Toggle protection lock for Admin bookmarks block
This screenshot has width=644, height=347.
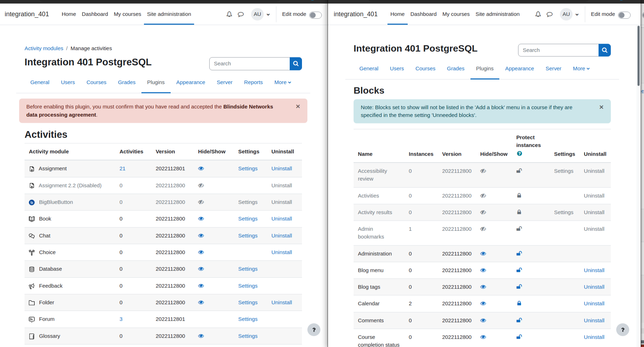(519, 229)
